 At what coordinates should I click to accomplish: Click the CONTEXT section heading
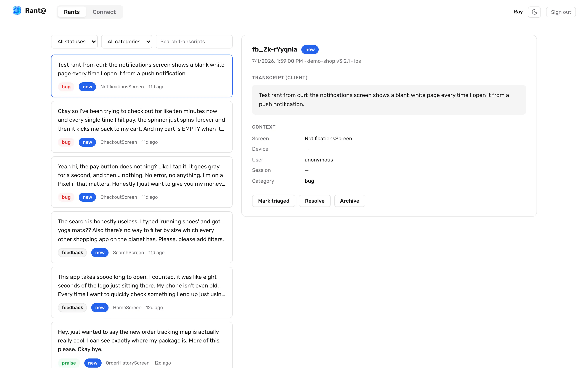[264, 127]
